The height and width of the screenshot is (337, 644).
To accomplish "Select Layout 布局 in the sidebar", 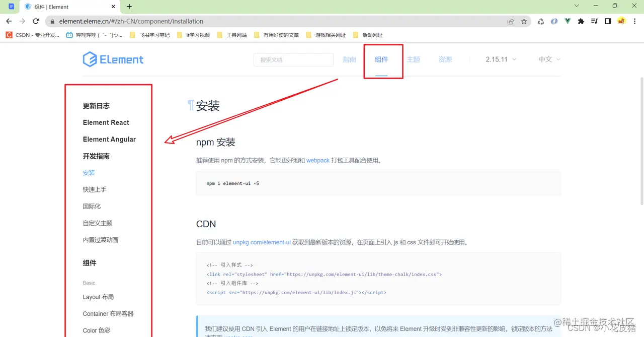I will click(x=98, y=297).
